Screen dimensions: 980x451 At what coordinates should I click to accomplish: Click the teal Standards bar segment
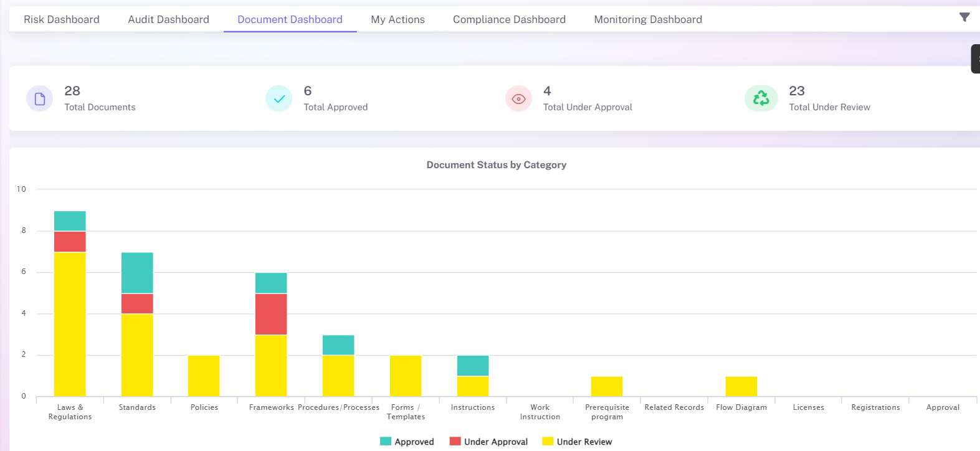pos(137,273)
